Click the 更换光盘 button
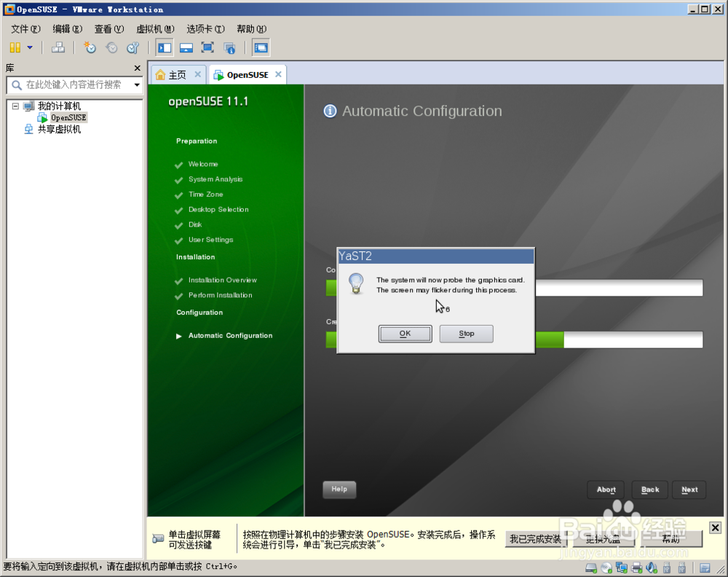Image resolution: width=728 pixels, height=577 pixels. tap(603, 539)
